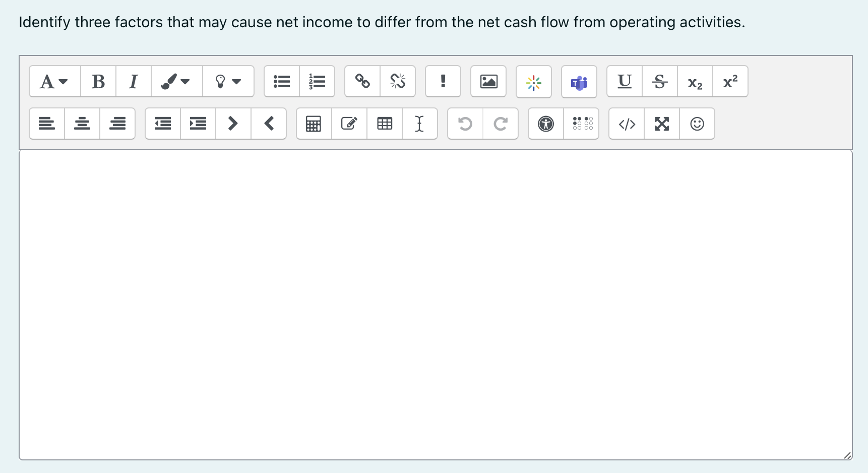This screenshot has width=868, height=473.
Task: Open the Microsoft Teams meeting tool
Action: click(x=579, y=82)
